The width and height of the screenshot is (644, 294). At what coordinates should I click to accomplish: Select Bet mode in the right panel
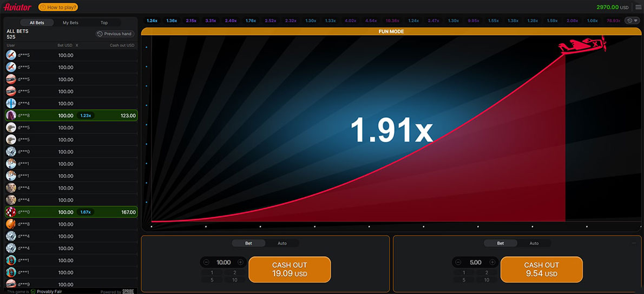[501, 243]
